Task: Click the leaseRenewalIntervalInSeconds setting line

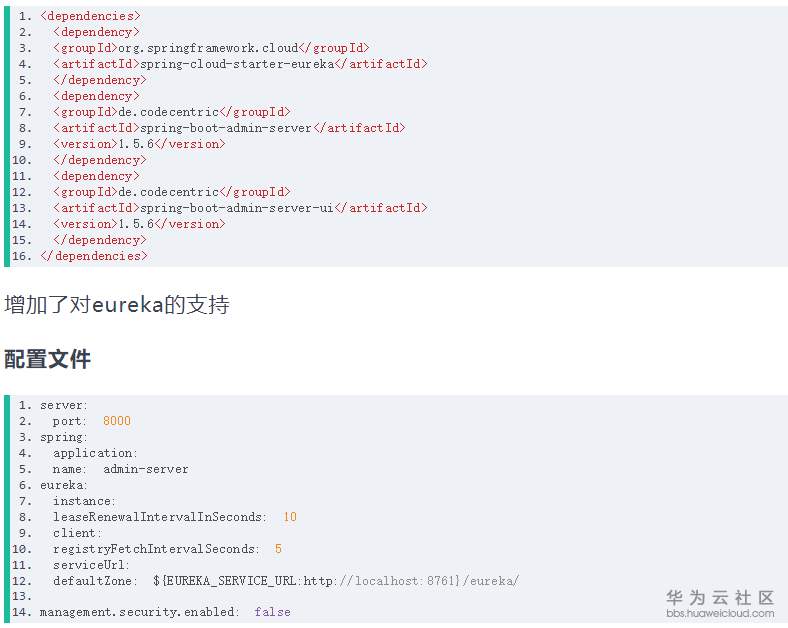Action: click(x=174, y=517)
